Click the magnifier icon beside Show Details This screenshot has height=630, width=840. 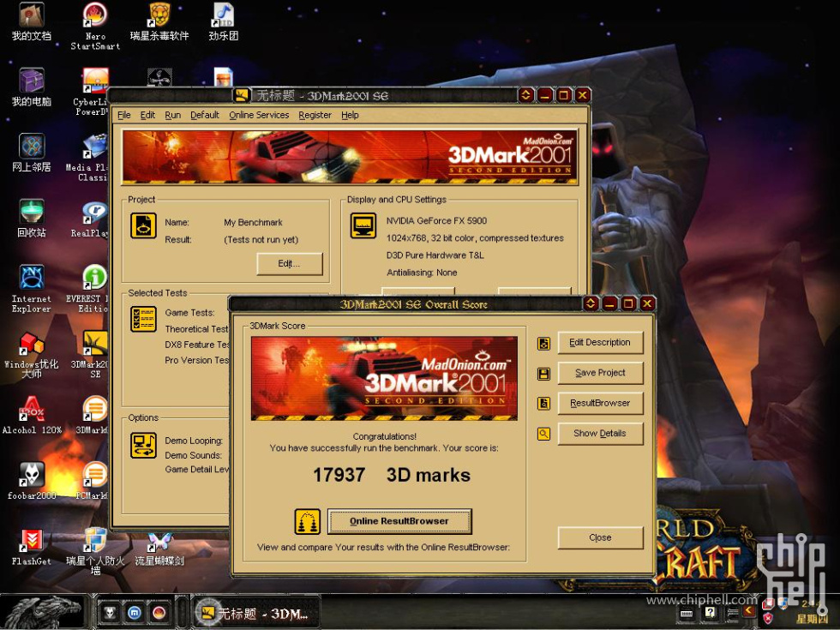[x=543, y=434]
